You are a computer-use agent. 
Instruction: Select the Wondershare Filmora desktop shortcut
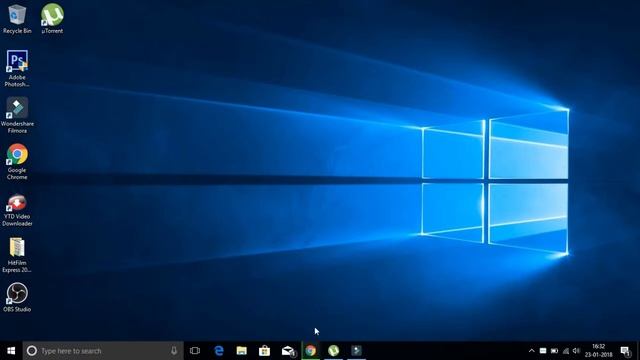pyautogui.click(x=17, y=116)
